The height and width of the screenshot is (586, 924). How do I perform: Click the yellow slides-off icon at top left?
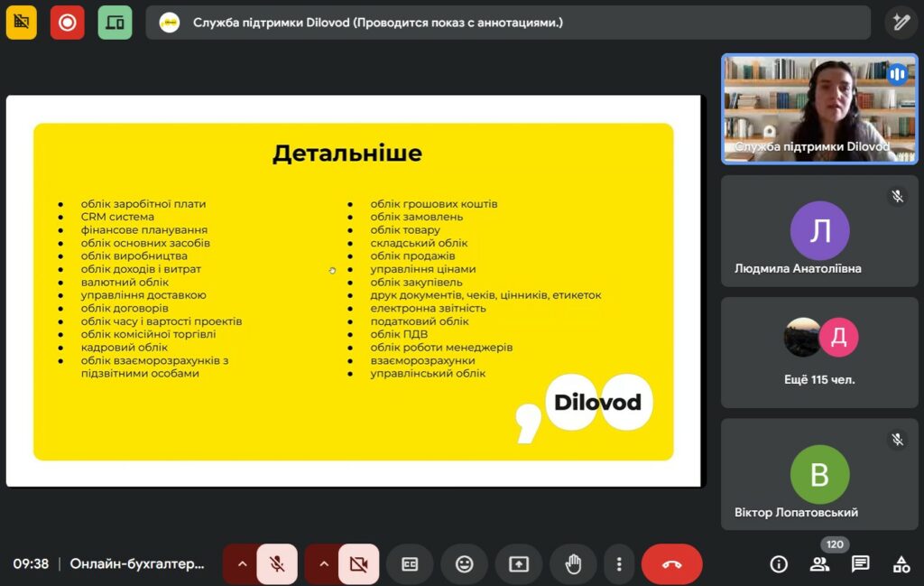(22, 23)
